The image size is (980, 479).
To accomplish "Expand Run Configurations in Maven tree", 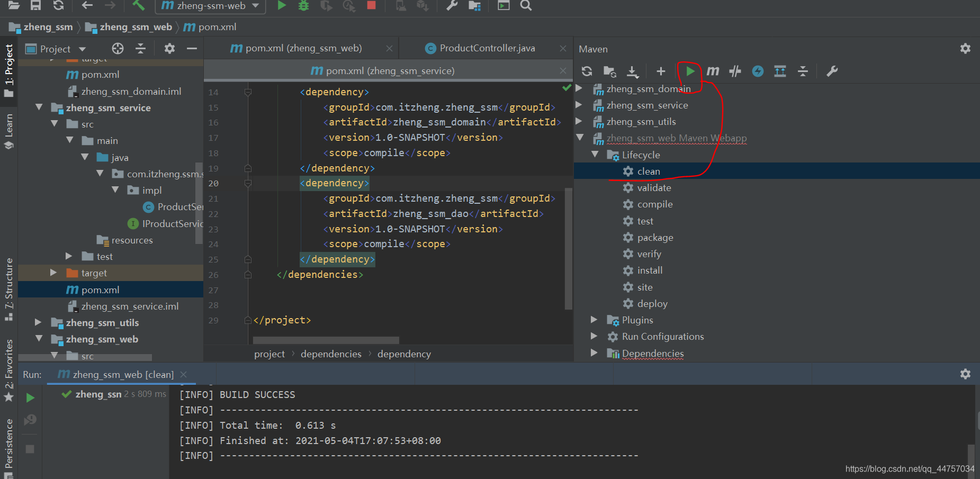I will pos(594,336).
